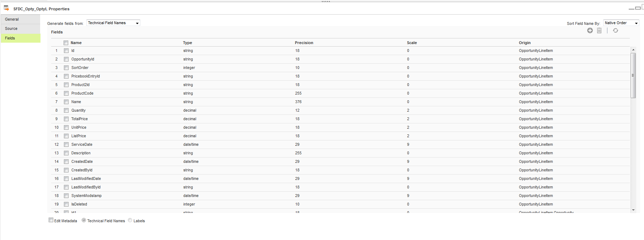Select all fields via header checkbox

[x=66, y=43]
